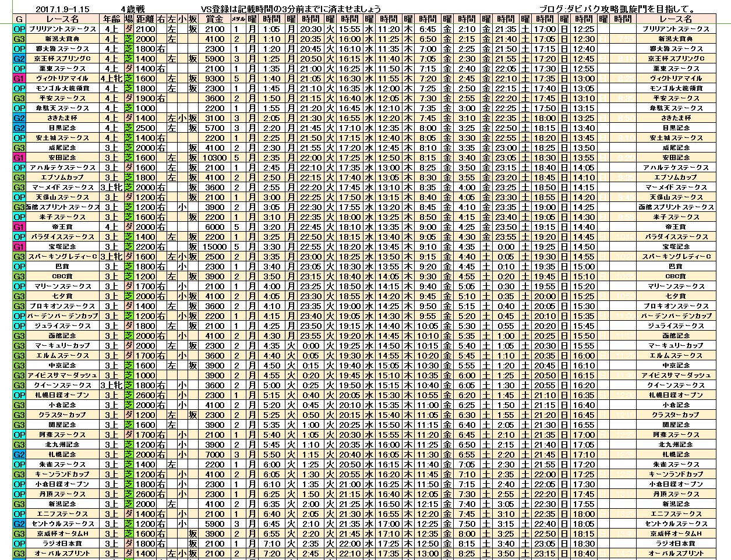The width and height of the screenshot is (731, 560).
Task: Select Monday time 7:20 in オーバルスプリント row
Action: [x=271, y=554]
